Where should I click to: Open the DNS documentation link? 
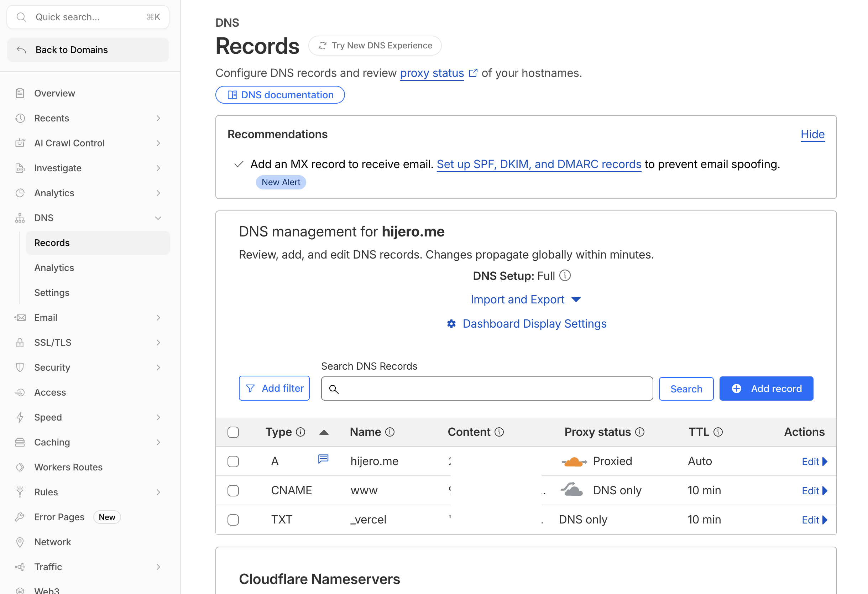pos(280,95)
